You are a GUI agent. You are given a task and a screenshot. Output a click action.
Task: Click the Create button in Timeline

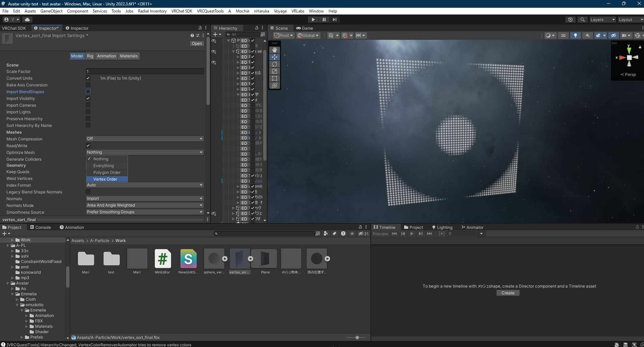(x=508, y=293)
